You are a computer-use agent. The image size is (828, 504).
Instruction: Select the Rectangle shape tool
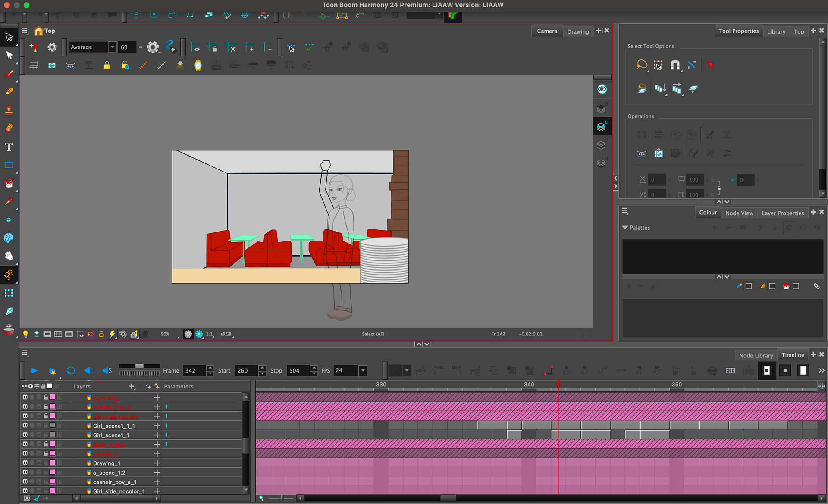click(9, 165)
